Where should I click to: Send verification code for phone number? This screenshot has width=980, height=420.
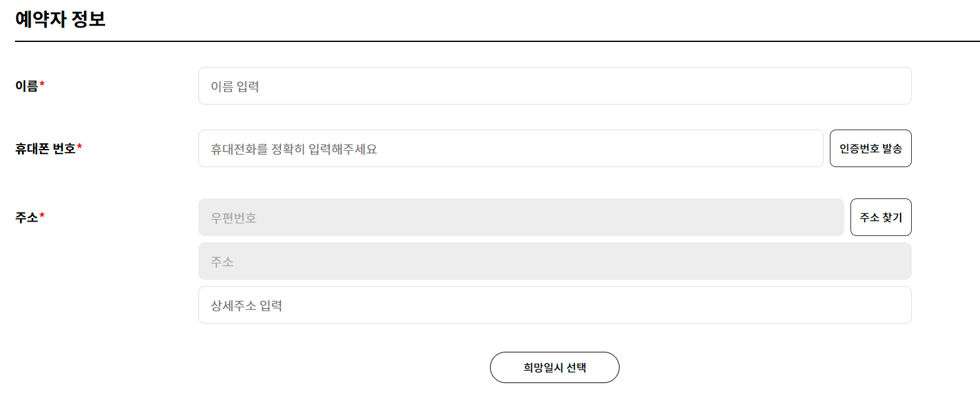[x=870, y=148]
